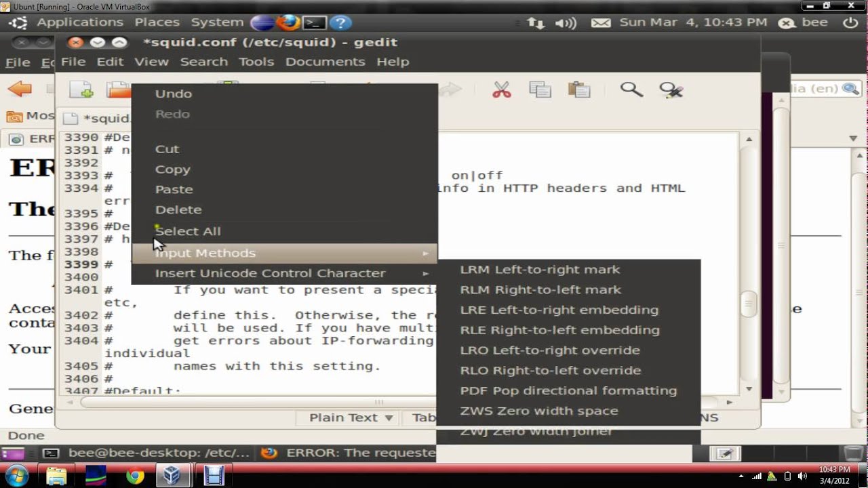Click the gedit vertical scrollbar down arrow

(x=749, y=389)
